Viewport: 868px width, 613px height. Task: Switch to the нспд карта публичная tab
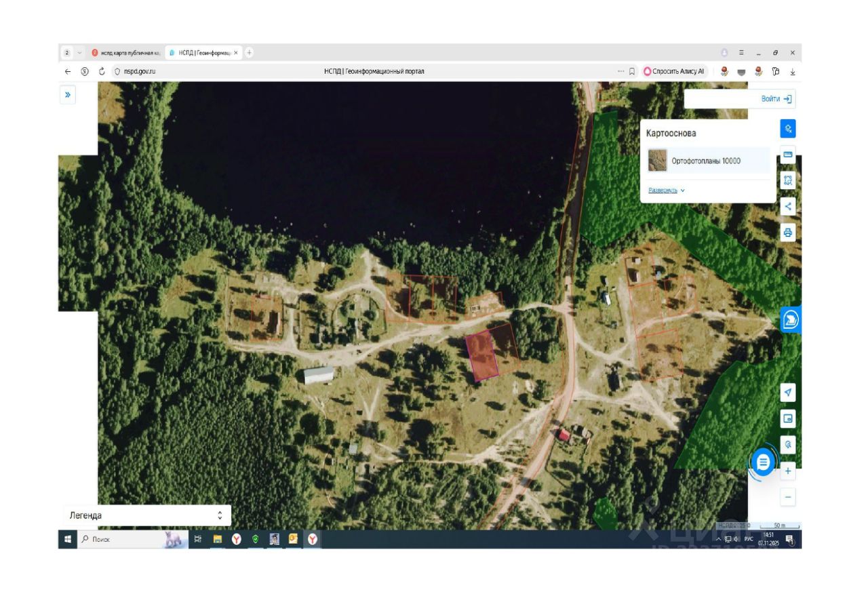point(126,52)
